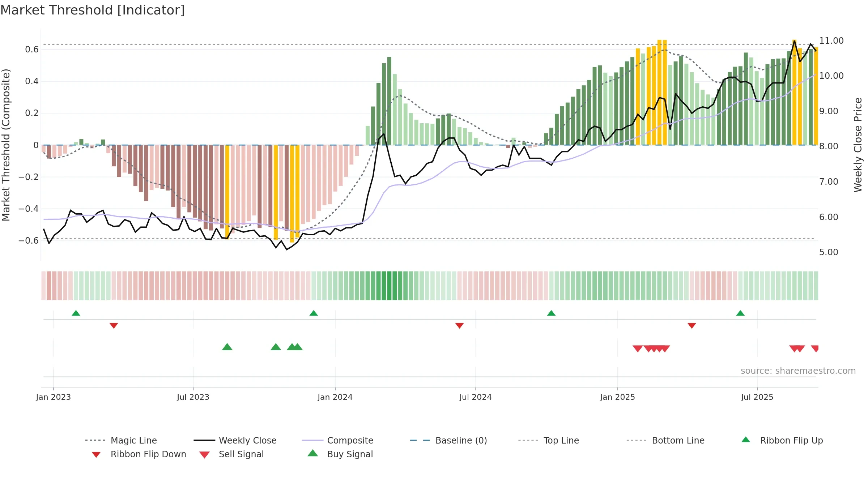Click the 10.00 price axis label
The width and height of the screenshot is (868, 488).
(831, 76)
